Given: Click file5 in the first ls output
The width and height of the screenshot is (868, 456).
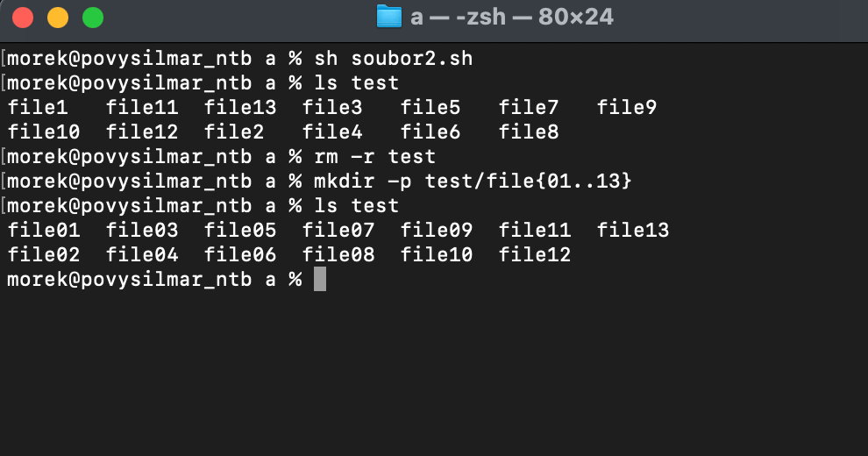Looking at the screenshot, I should pos(430,107).
